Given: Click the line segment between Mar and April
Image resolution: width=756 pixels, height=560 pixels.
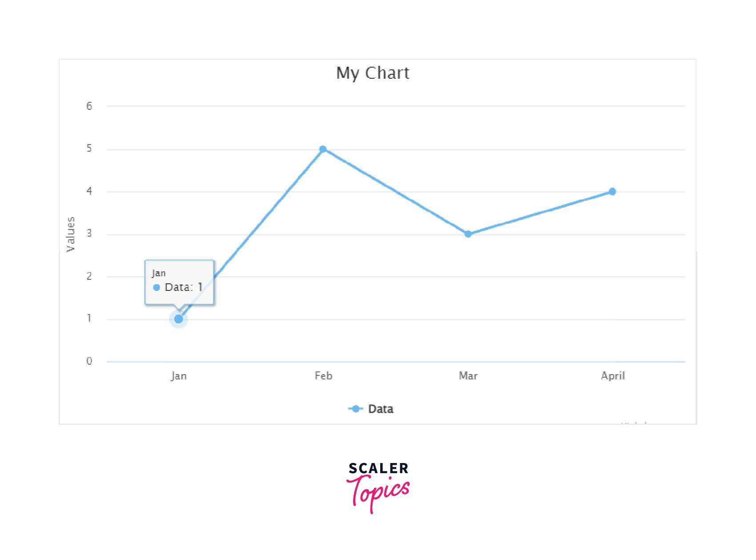Looking at the screenshot, I should [540, 213].
